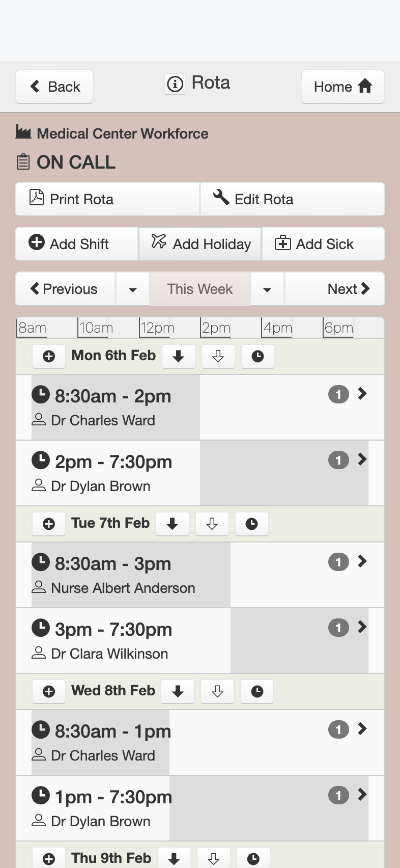Open dropdown next to Previous button
The width and height of the screenshot is (400, 868).
[x=133, y=289]
